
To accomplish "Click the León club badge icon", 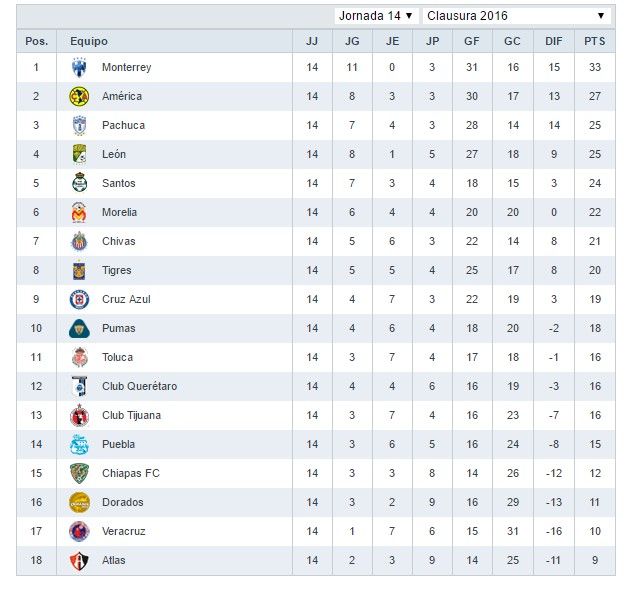I will pyautogui.click(x=79, y=155).
